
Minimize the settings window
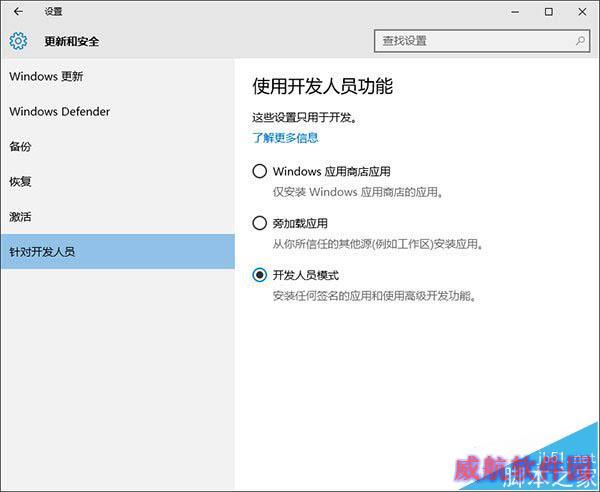[515, 12]
